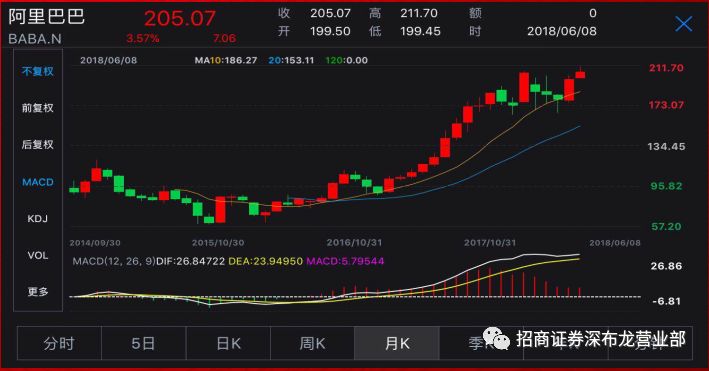Image resolution: width=709 pixels, height=371 pixels.
Task: Click the 2018/06/08 axis label below chart
Action: click(614, 243)
